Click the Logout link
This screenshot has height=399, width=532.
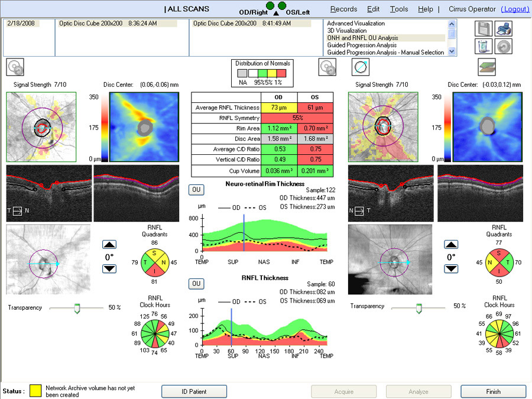point(515,9)
